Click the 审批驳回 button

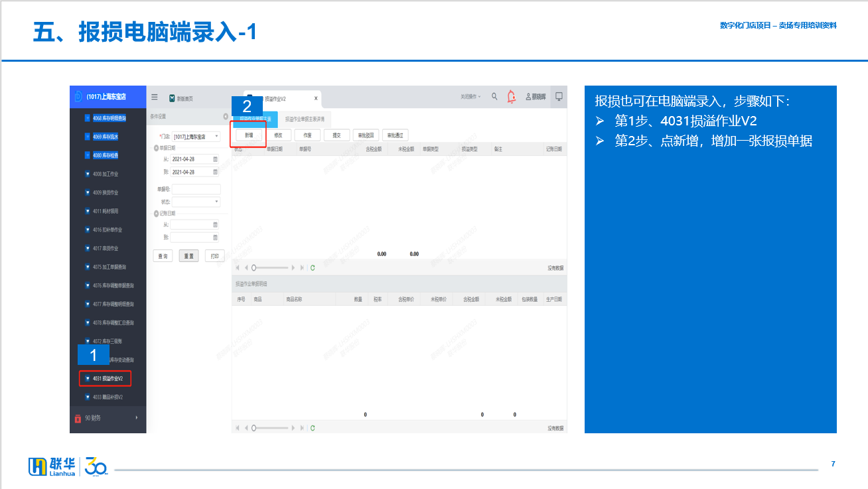pos(366,135)
